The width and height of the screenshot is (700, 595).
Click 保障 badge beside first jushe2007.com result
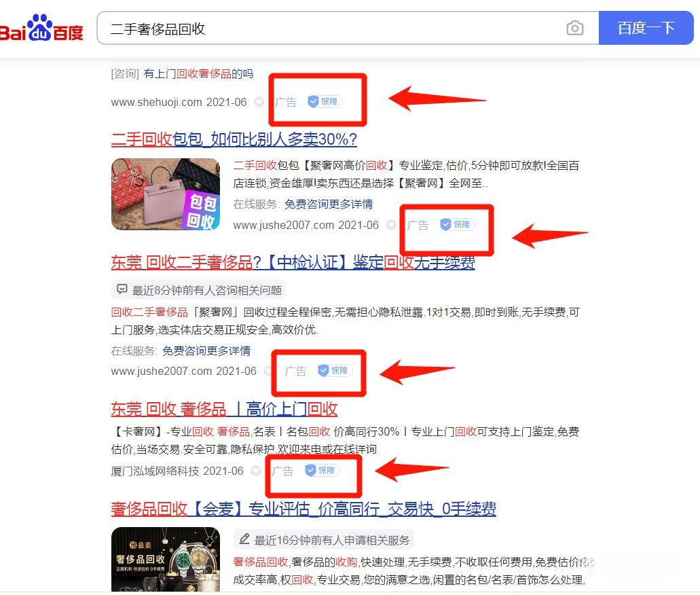pyautogui.click(x=457, y=224)
